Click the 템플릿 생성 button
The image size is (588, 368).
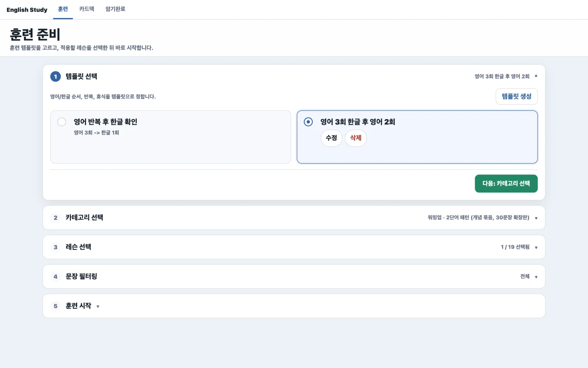(516, 96)
